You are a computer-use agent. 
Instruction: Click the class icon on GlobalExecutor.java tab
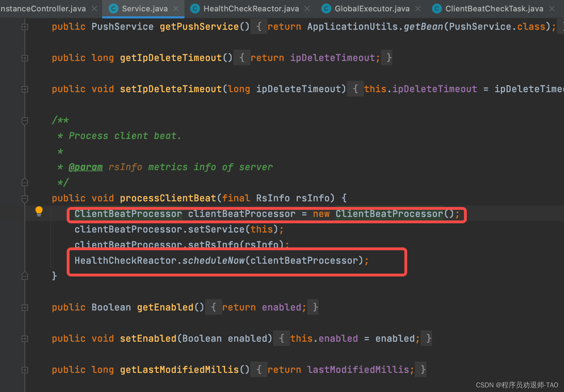coord(326,9)
